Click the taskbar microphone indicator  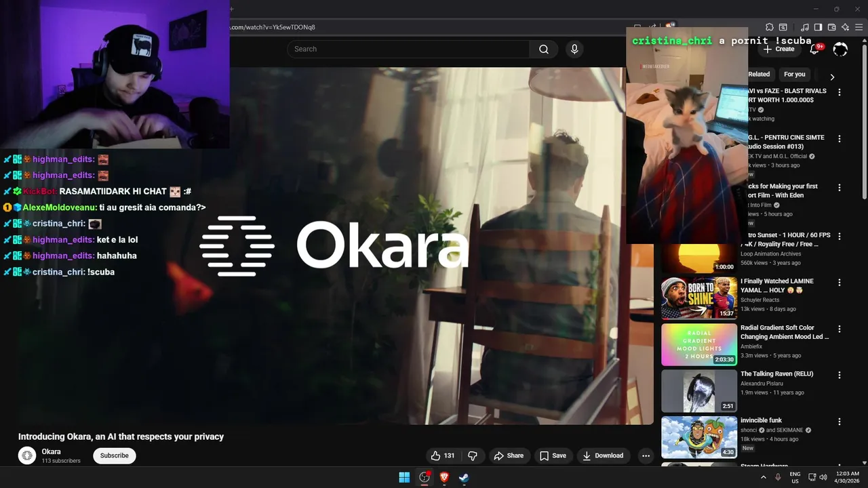[778, 477]
